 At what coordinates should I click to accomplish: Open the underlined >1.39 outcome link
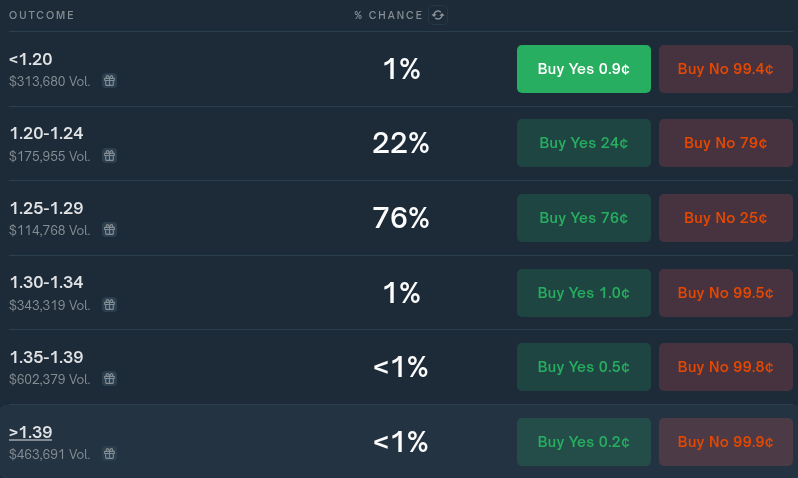(31, 432)
